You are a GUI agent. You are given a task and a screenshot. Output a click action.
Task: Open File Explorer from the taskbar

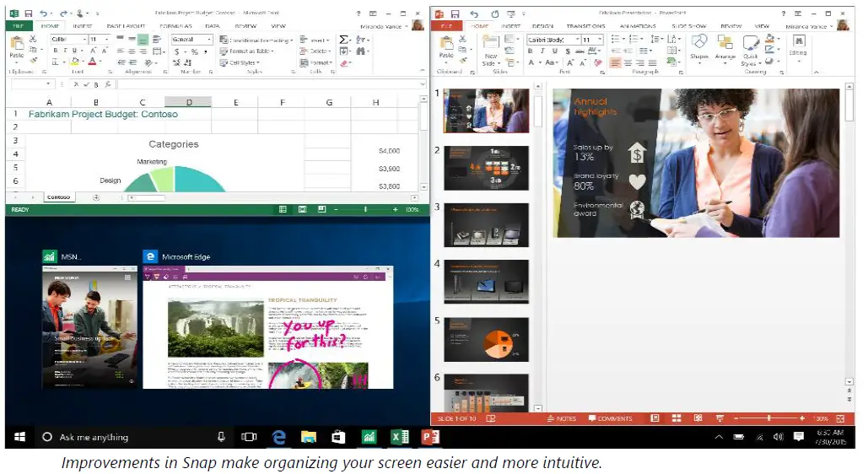tap(309, 437)
